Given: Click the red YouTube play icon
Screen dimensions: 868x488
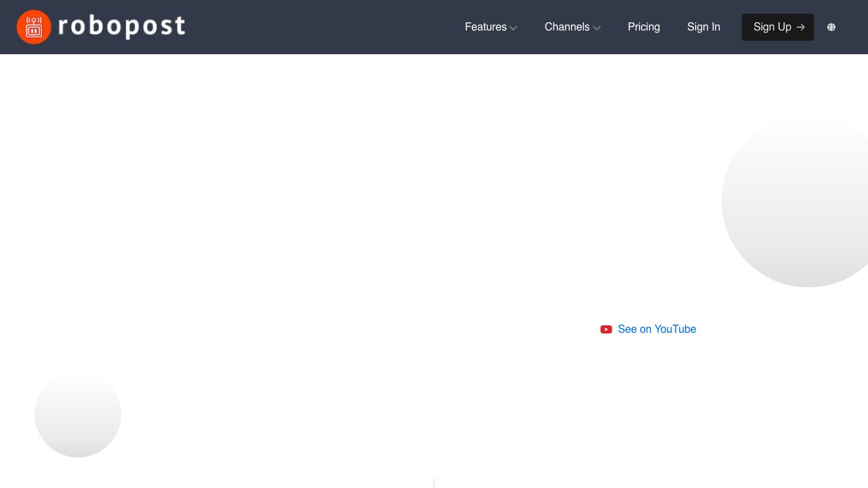Looking at the screenshot, I should pyautogui.click(x=606, y=329).
